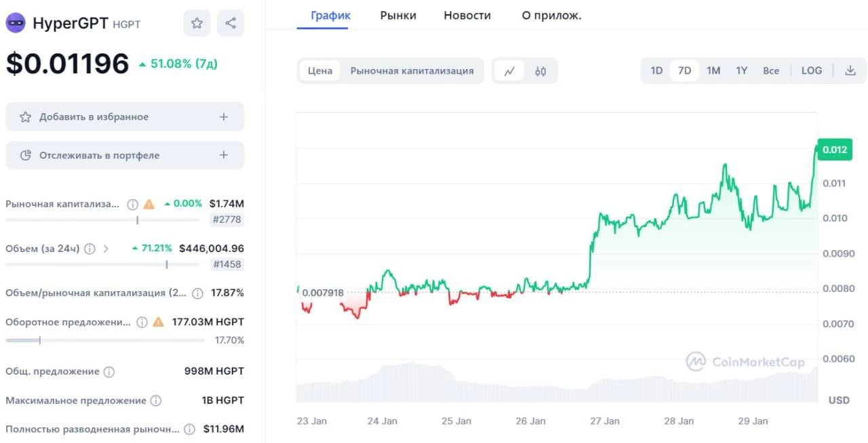Switch to line chart view icon
Viewport: 868px width, 443px height.
(x=509, y=70)
